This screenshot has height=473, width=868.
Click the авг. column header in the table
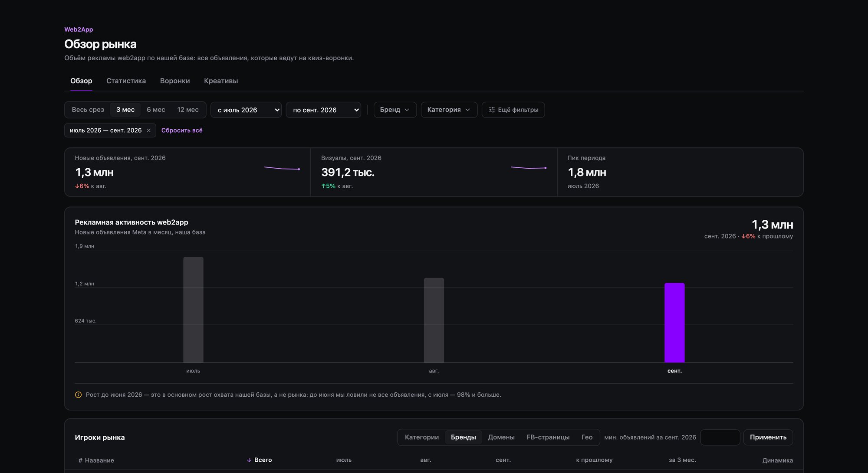(x=426, y=460)
